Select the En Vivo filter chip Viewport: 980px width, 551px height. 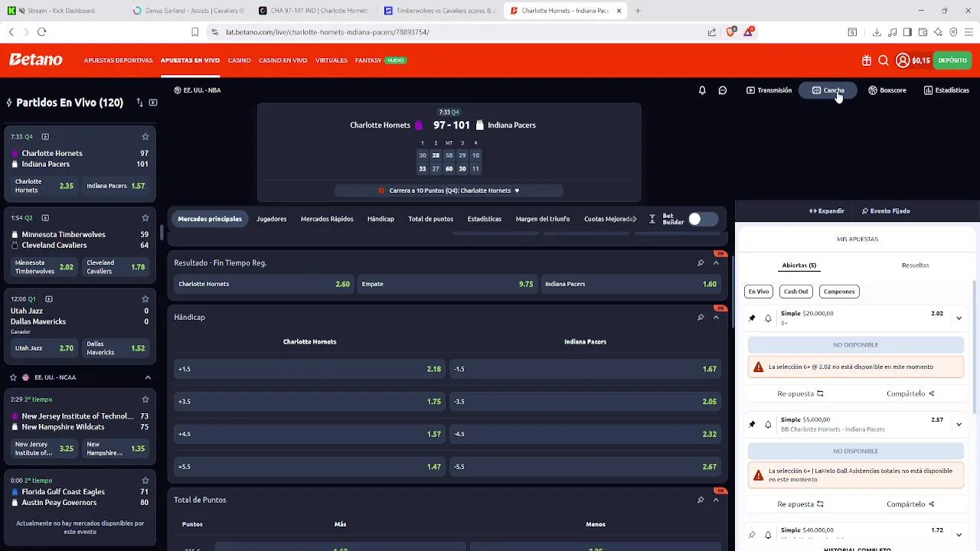pyautogui.click(x=759, y=292)
